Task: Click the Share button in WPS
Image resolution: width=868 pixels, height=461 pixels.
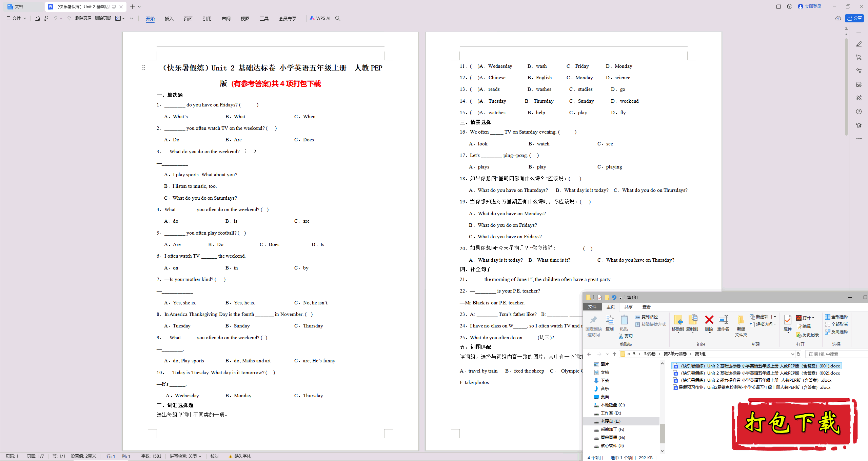Action: point(854,18)
